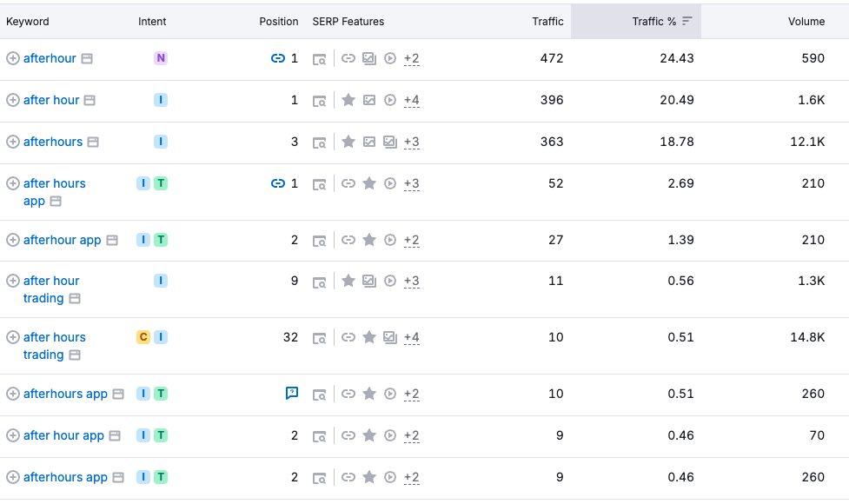Open the SERP view magnifier icon in the afterhours row
Image resolution: width=849 pixels, height=504 pixels.
[320, 143]
